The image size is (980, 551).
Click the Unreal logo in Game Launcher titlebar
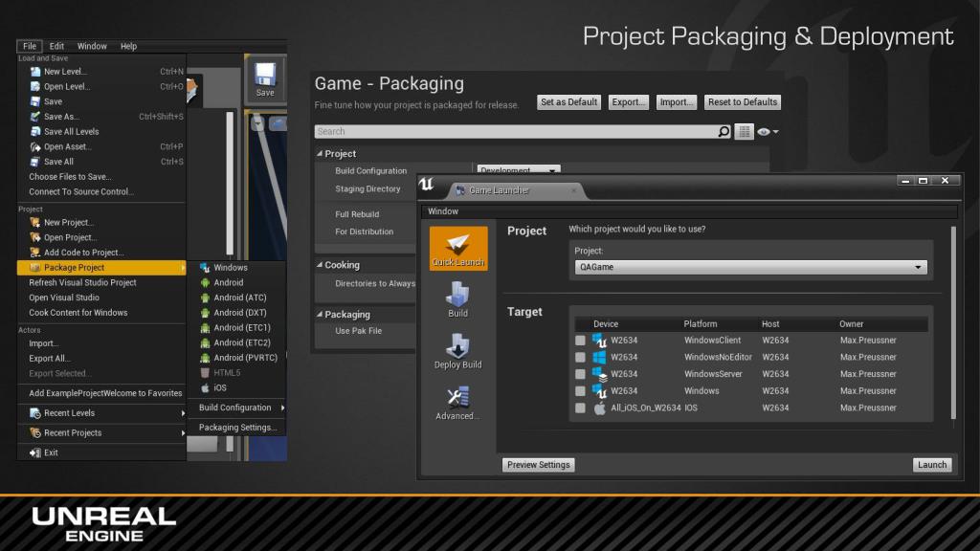coord(426,184)
